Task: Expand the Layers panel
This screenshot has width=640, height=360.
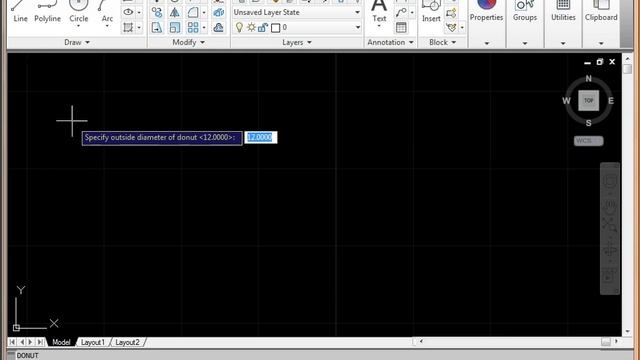Action: coord(297,42)
